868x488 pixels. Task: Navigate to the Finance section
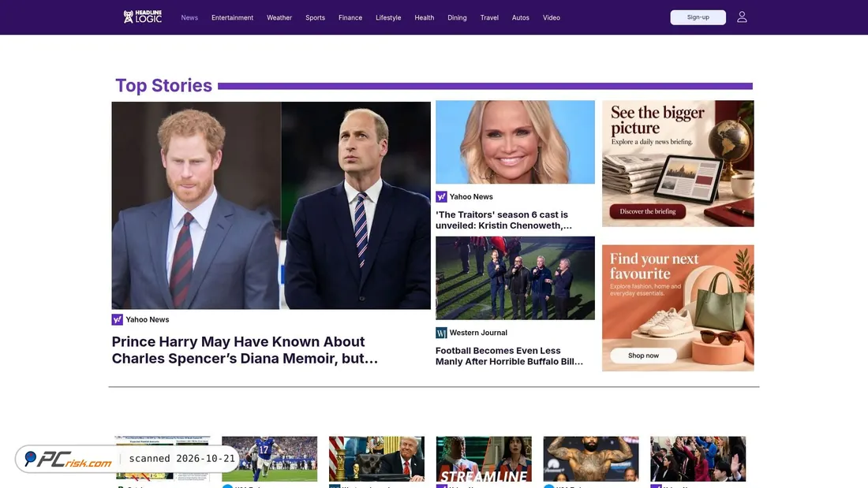coord(350,17)
